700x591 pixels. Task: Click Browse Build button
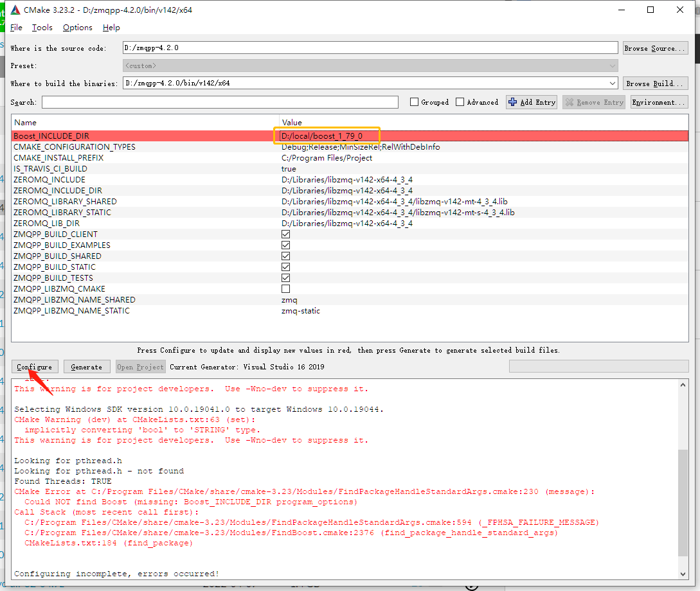656,84
